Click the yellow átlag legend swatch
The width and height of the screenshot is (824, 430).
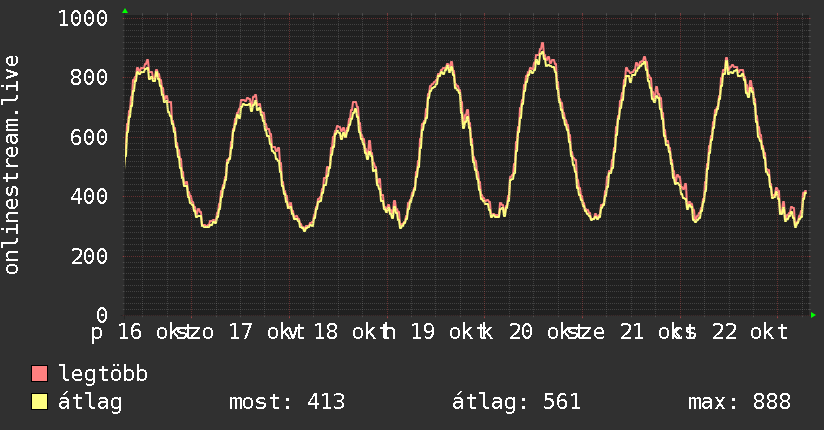click(39, 401)
